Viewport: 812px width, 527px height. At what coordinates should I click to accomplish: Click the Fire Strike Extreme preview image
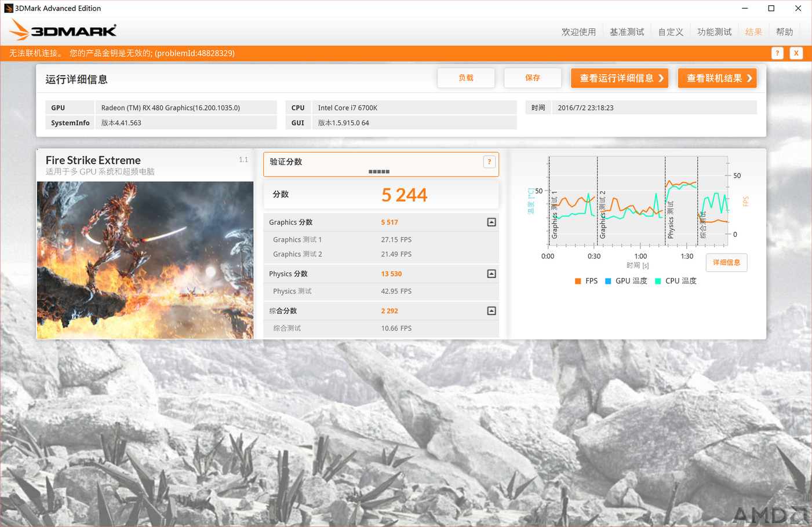coord(145,260)
